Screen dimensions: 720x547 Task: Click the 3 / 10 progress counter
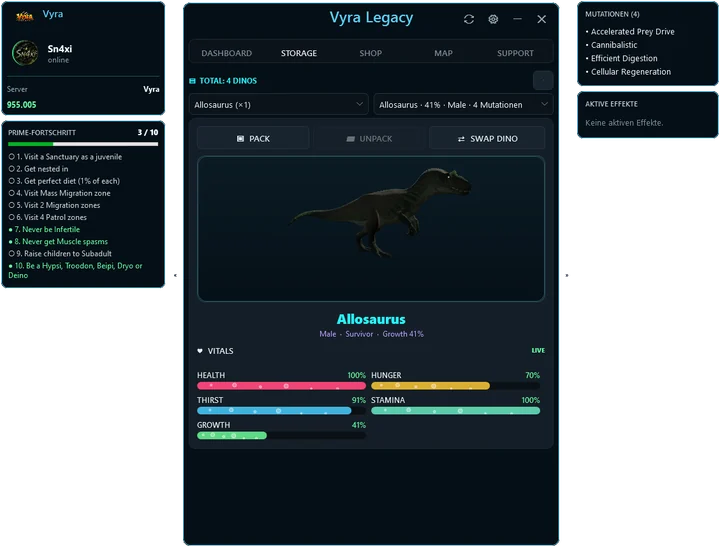tap(148, 132)
